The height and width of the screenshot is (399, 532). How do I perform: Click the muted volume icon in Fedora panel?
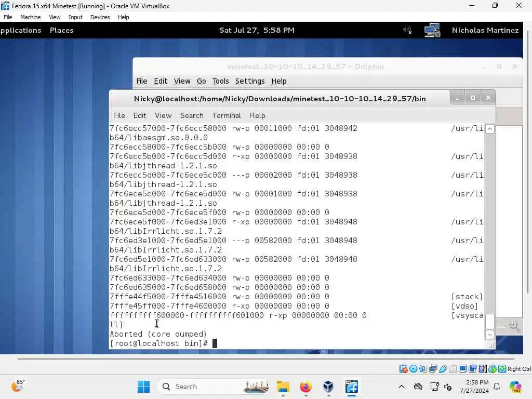pyautogui.click(x=407, y=30)
